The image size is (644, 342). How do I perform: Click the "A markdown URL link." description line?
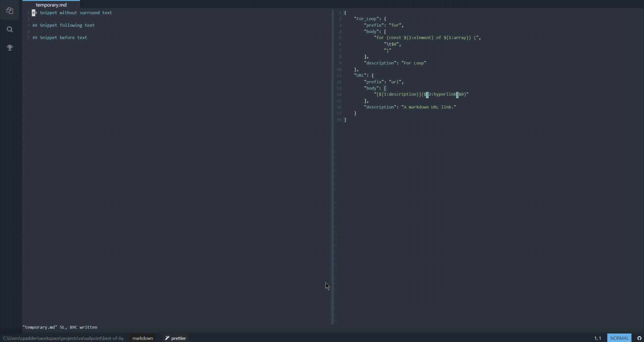tap(410, 107)
